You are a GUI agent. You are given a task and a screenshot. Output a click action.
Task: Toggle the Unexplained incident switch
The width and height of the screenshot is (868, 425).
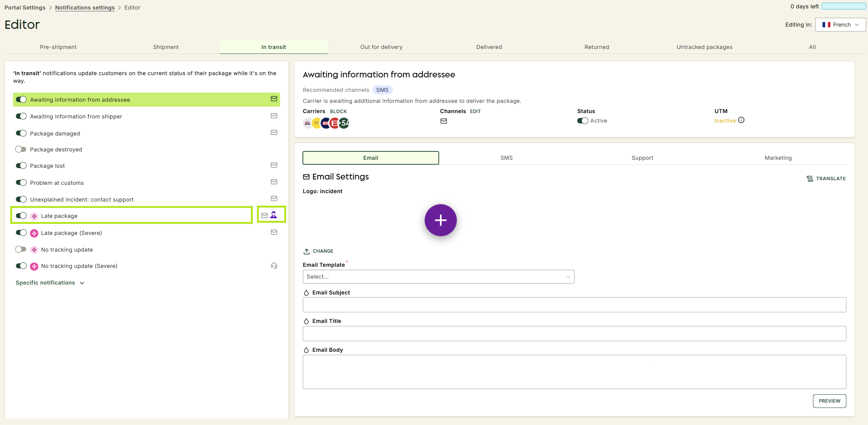(21, 199)
